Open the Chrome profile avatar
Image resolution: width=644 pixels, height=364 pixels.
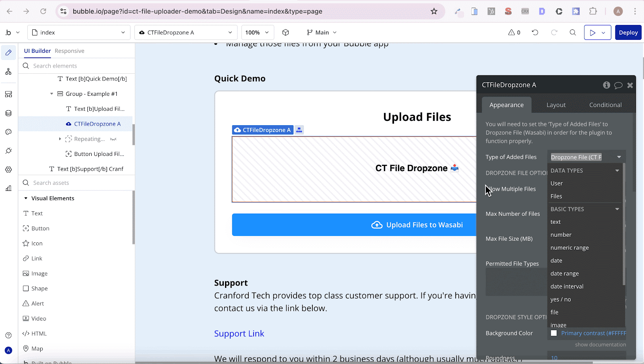point(618,11)
